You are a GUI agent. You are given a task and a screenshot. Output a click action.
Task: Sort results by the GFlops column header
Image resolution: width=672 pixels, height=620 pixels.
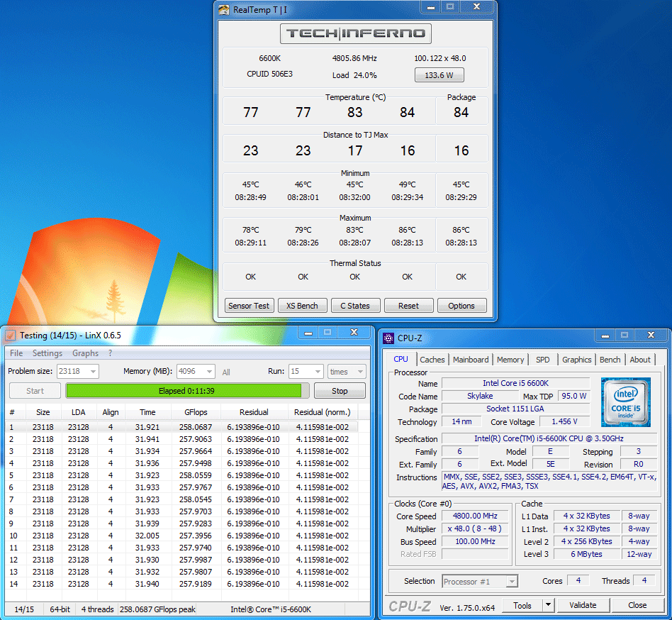(196, 412)
